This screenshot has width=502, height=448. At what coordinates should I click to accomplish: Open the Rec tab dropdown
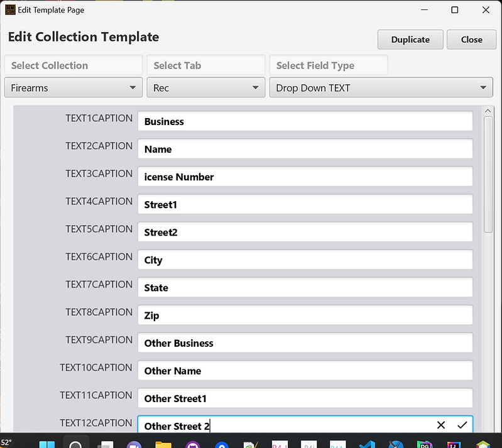point(206,87)
